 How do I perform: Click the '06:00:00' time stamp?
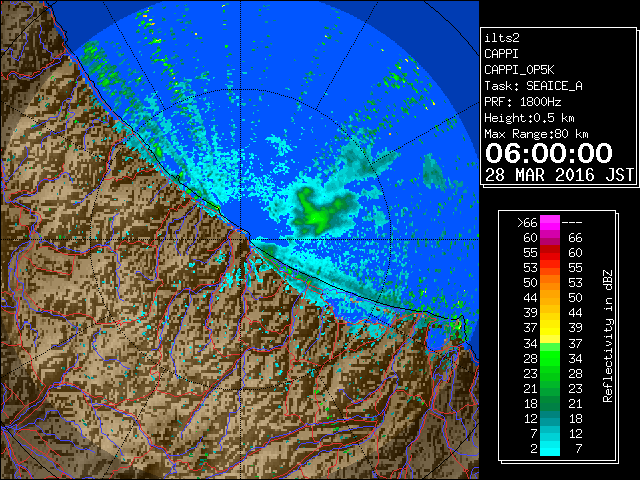(549, 153)
